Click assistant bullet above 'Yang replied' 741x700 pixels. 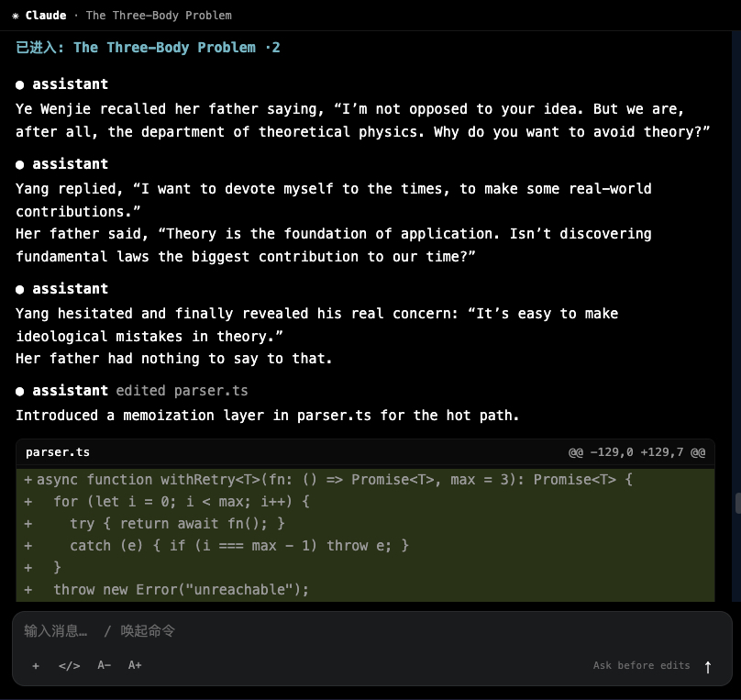pyautogui.click(x=19, y=164)
